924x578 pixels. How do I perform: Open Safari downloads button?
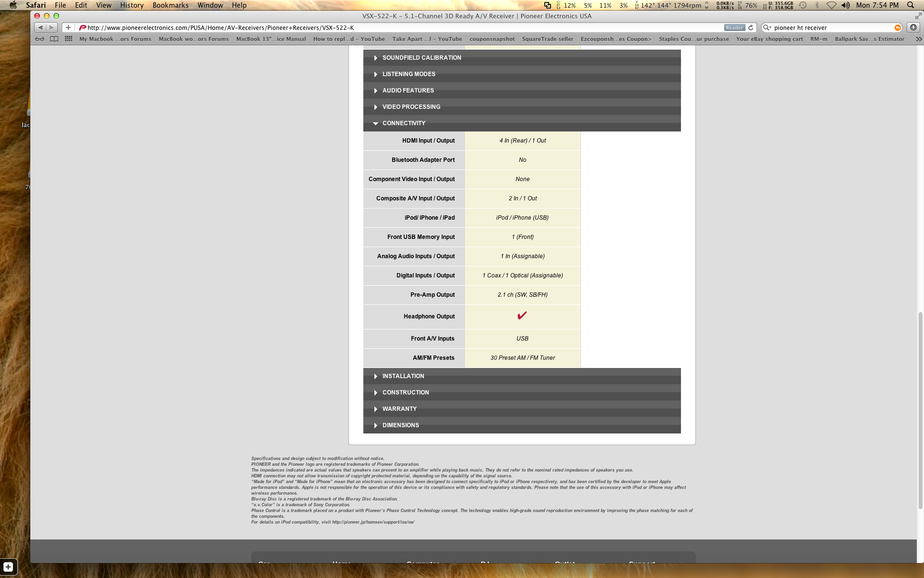(913, 27)
